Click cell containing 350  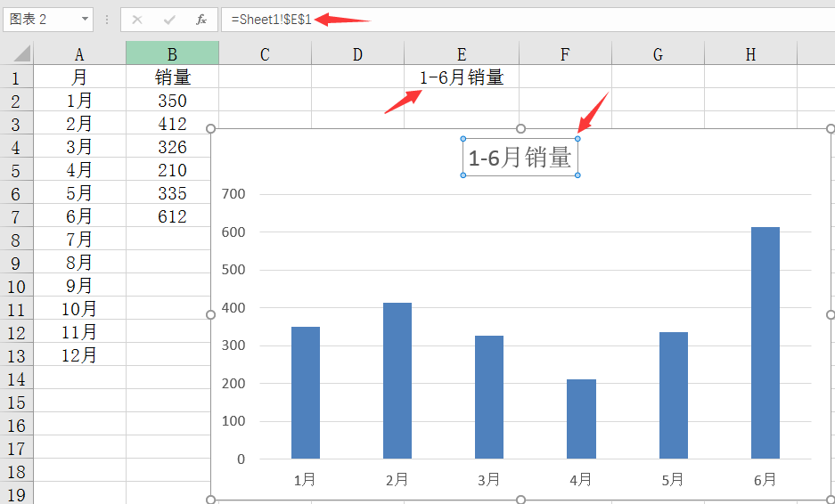click(x=172, y=101)
